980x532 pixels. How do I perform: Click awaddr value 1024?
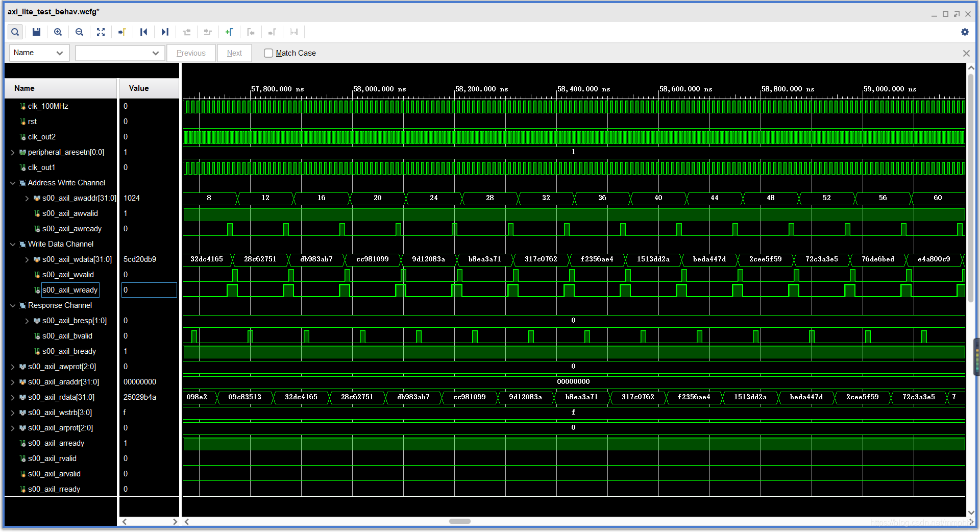132,198
